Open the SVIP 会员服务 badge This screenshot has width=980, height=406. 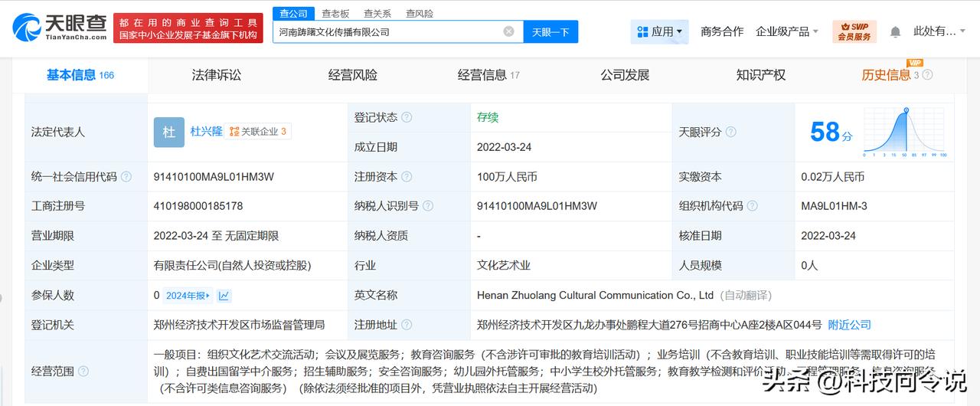pyautogui.click(x=854, y=31)
